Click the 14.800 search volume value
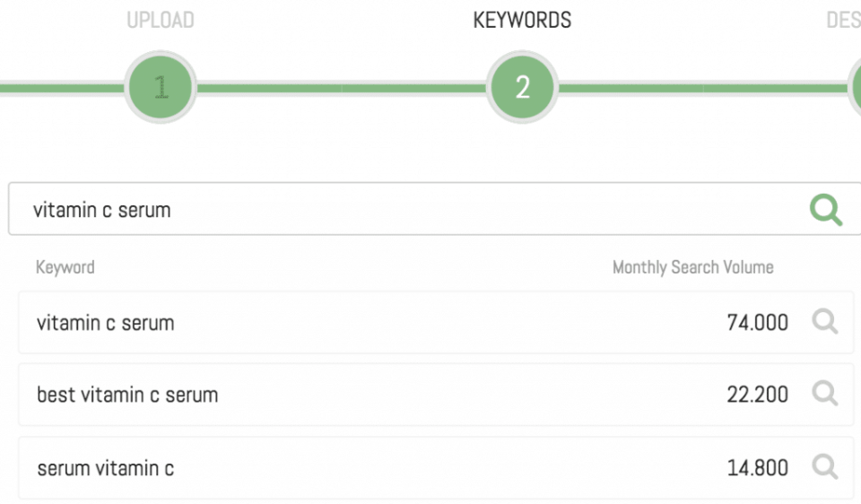 click(757, 467)
